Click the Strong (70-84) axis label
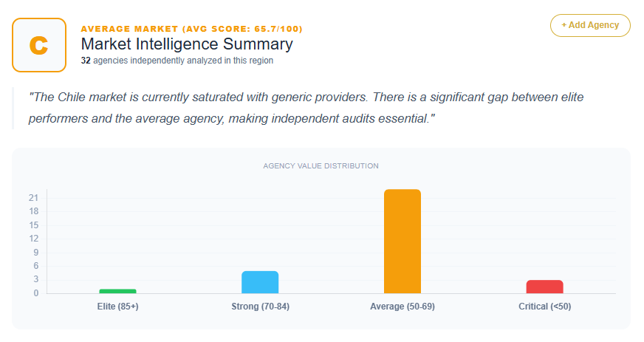644x342 pixels. 260,307
